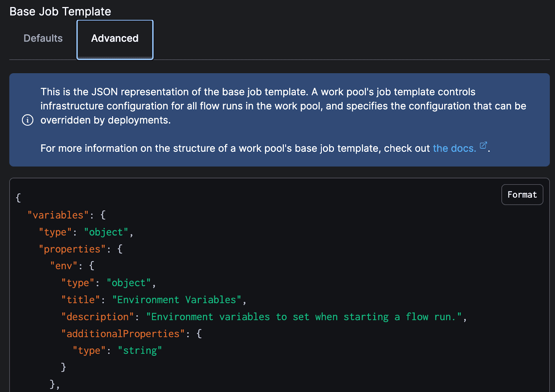555x392 pixels.
Task: Click the external link icon after docs
Action: pos(483,145)
